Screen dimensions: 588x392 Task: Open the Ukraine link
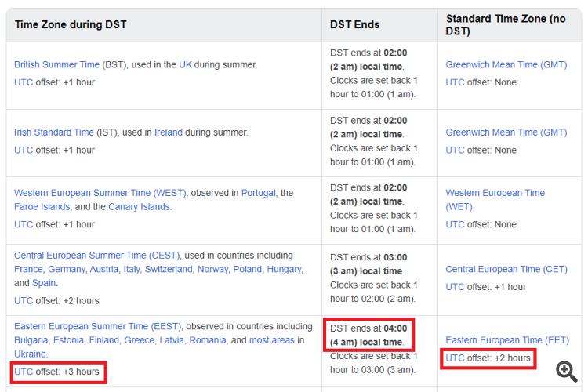coord(31,354)
